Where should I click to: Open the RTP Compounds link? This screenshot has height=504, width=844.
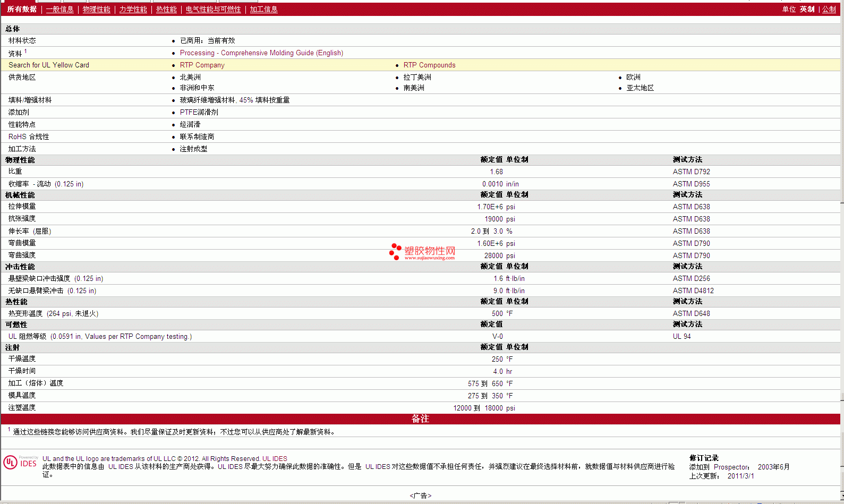click(429, 65)
